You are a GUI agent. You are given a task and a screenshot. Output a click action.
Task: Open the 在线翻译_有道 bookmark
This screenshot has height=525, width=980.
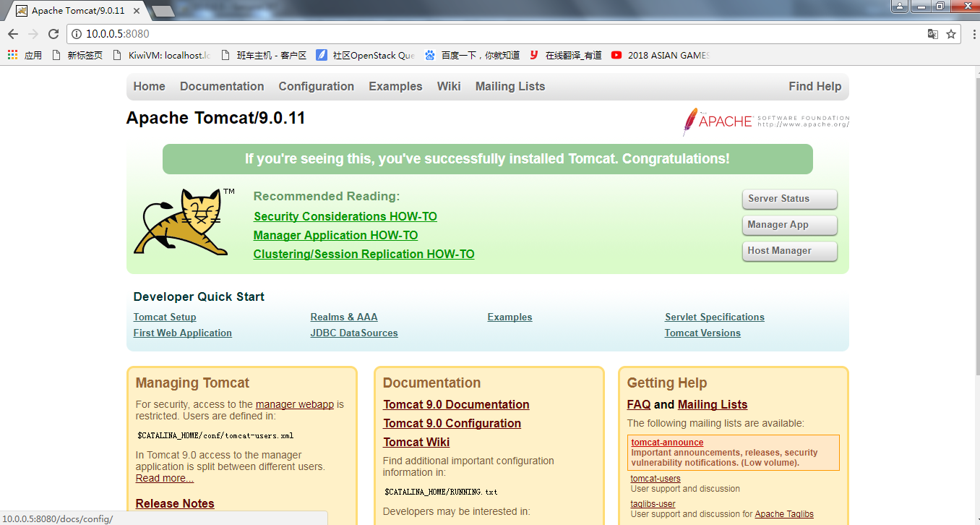click(x=565, y=55)
